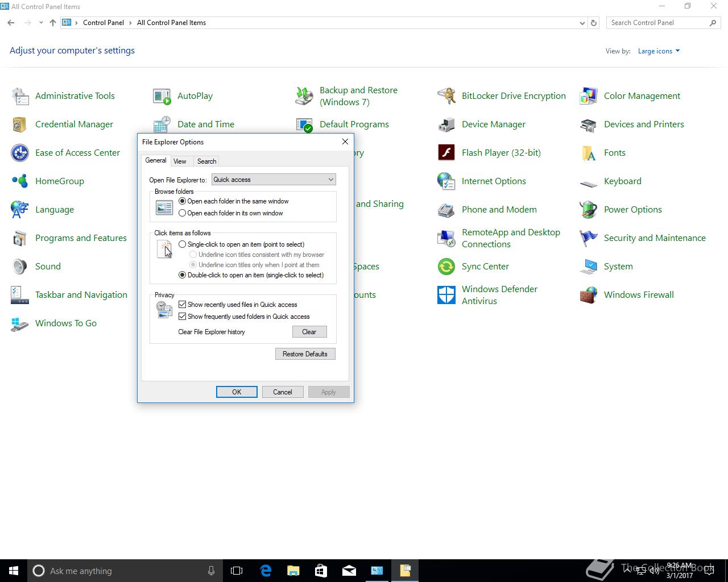Open the Taskbar and Navigation icon
This screenshot has width=728, height=582.
[20, 295]
